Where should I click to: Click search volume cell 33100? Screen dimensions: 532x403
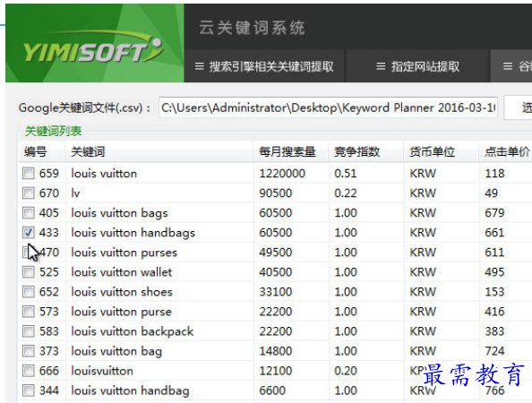coord(276,292)
